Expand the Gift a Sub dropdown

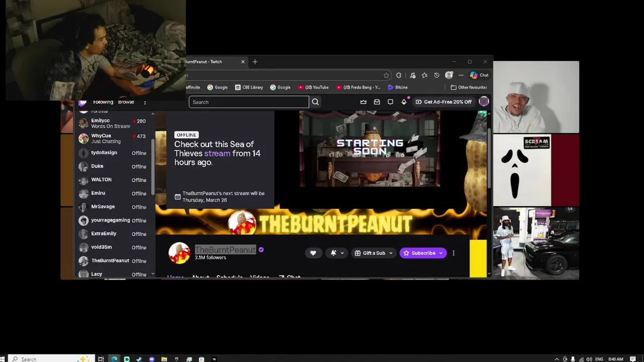coord(373,253)
